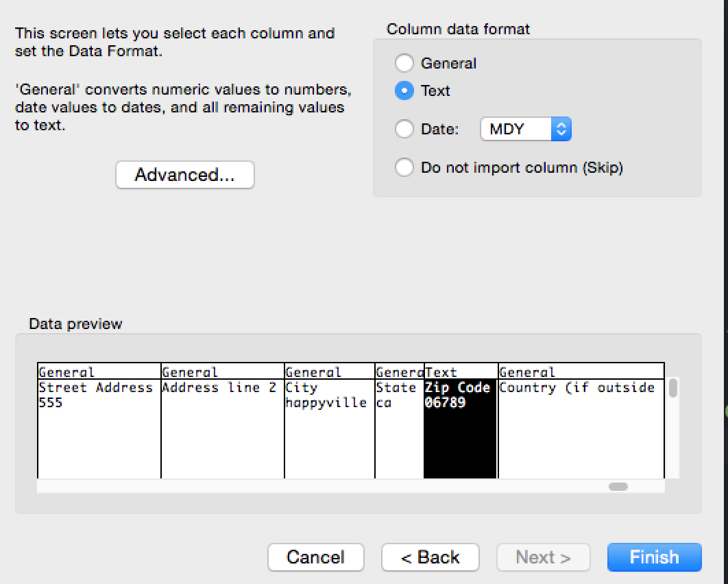Screen dimensions: 728x584
Task: Click the 555 street address value
Action: [50, 402]
